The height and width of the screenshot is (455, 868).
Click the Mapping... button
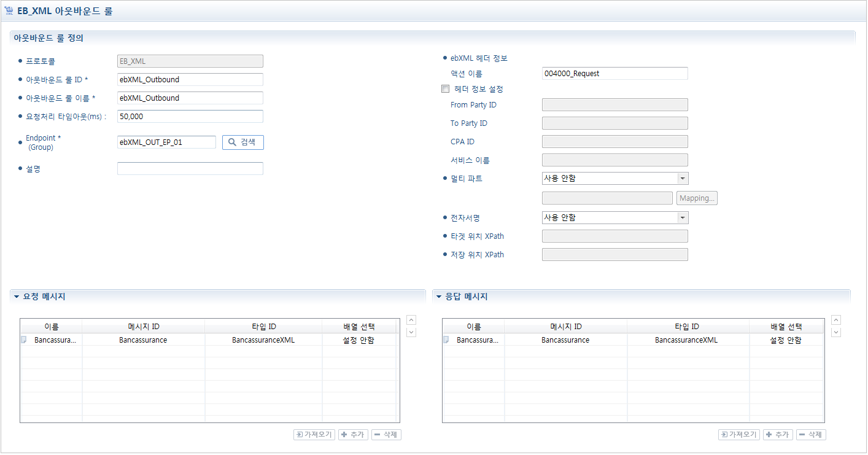pyautogui.click(x=697, y=198)
